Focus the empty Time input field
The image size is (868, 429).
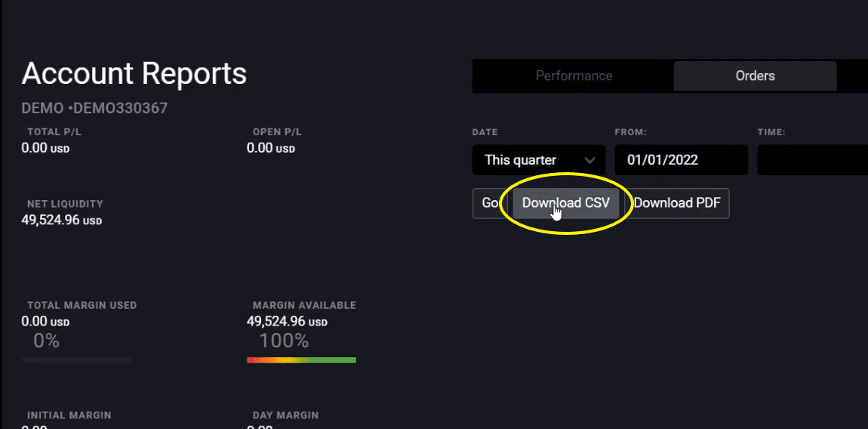(812, 160)
